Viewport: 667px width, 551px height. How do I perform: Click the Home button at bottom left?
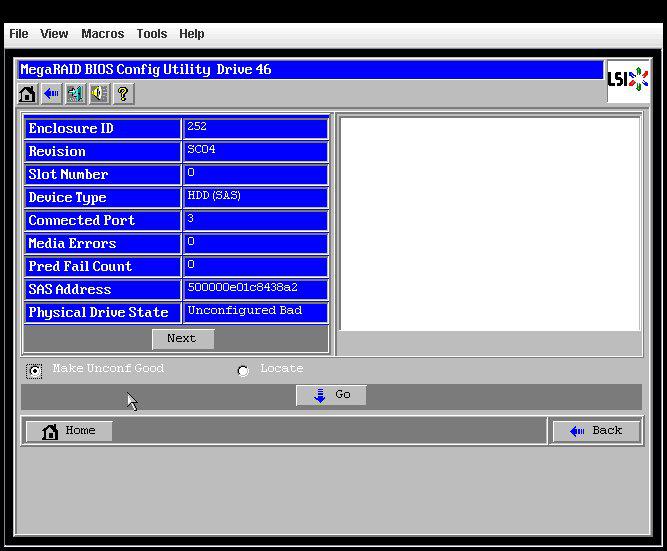[x=69, y=431]
